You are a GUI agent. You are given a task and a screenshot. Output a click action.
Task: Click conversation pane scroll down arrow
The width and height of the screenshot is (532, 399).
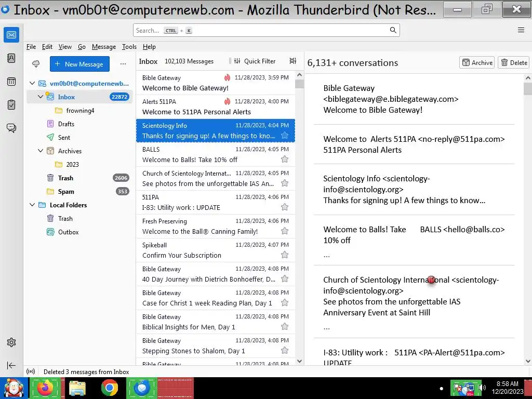[528, 362]
